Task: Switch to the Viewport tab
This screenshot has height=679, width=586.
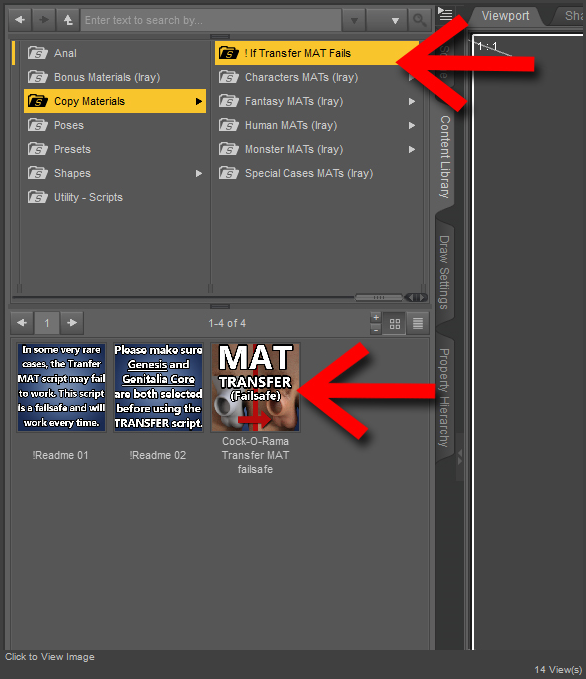Action: [x=505, y=16]
